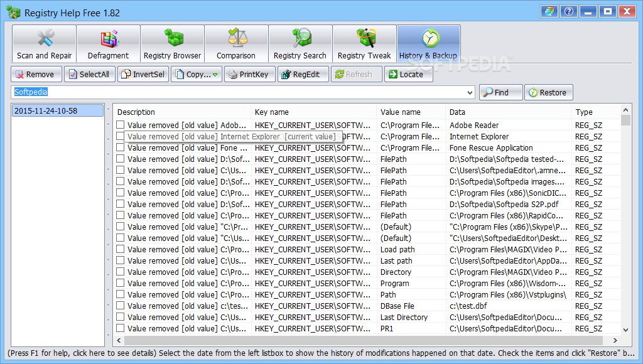Viewport: 643px width, 364px height.
Task: Click the Restore button
Action: pos(549,92)
